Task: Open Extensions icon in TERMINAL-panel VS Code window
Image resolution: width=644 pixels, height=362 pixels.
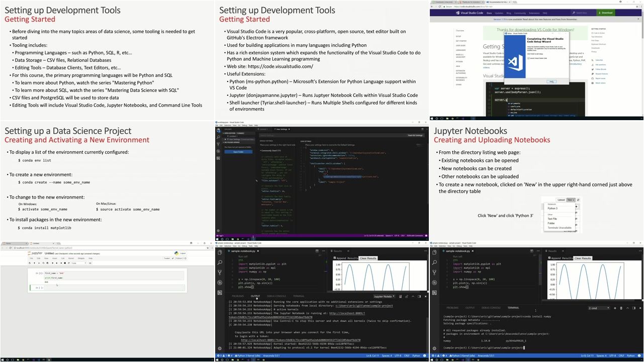Action: [x=434, y=292]
